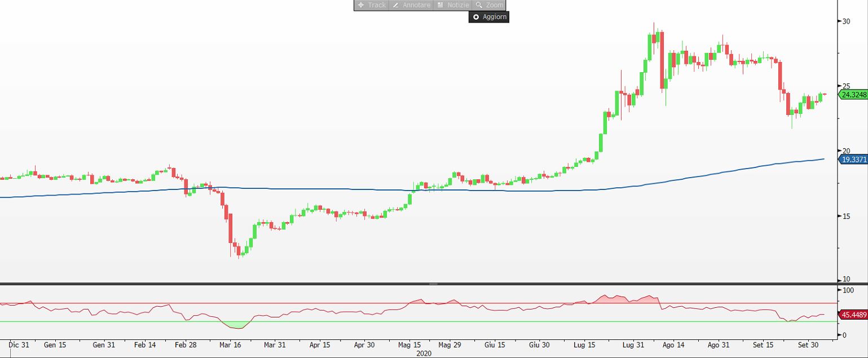The image size is (868, 358).
Task: Activate the Track crosshair tool
Action: [x=371, y=5]
